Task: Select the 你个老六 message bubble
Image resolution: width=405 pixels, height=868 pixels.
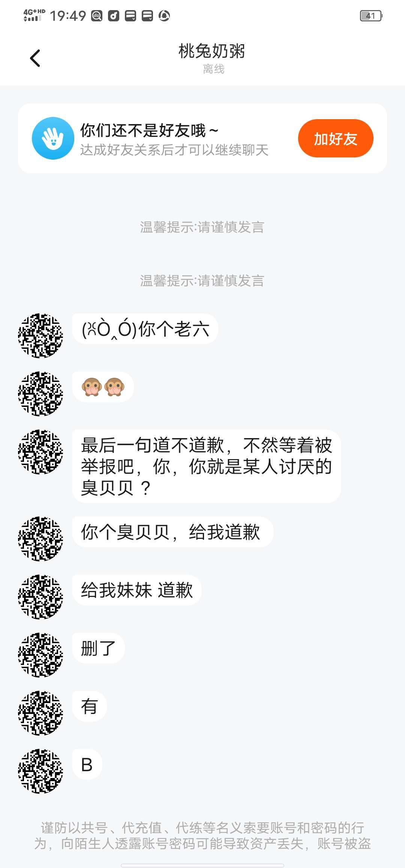Action: click(145, 329)
